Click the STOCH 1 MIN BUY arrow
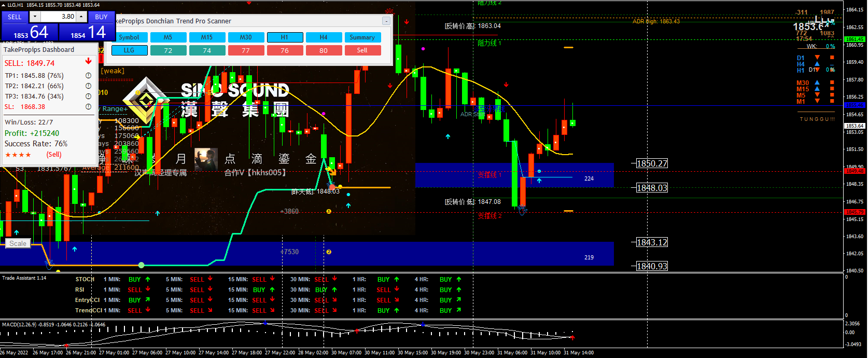The image size is (868, 358). [148, 279]
